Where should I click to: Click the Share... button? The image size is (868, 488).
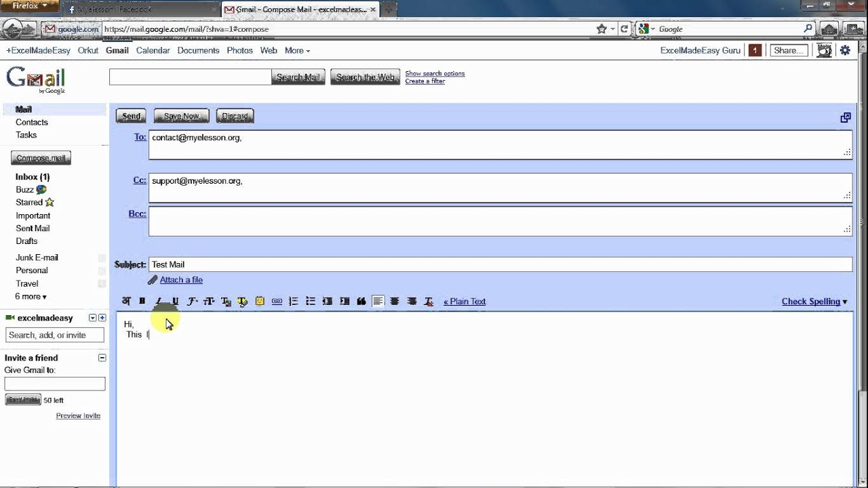789,50
